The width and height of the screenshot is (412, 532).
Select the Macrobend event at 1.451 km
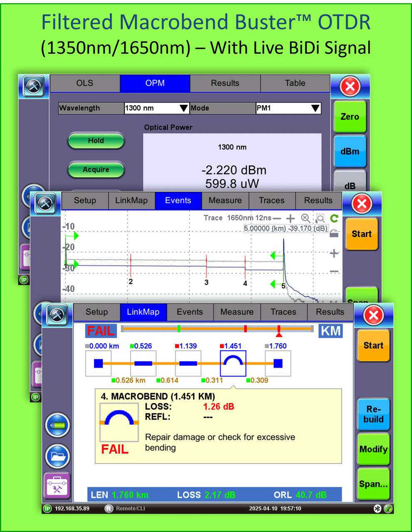pyautogui.click(x=233, y=363)
